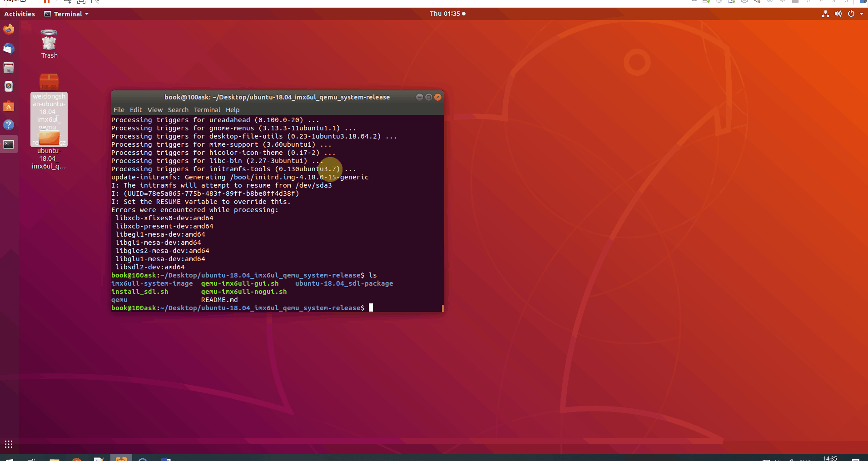Image resolution: width=868 pixels, height=461 pixels.
Task: Maximize the terminal window
Action: pyautogui.click(x=429, y=97)
